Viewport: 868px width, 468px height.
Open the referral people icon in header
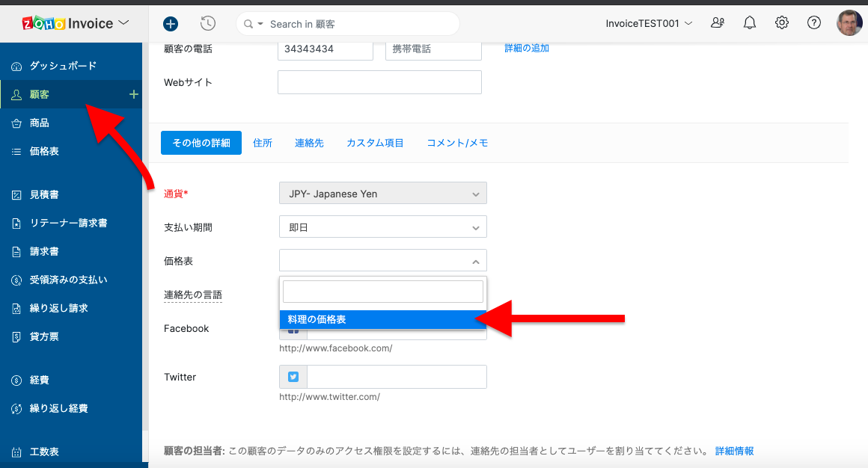click(x=718, y=23)
